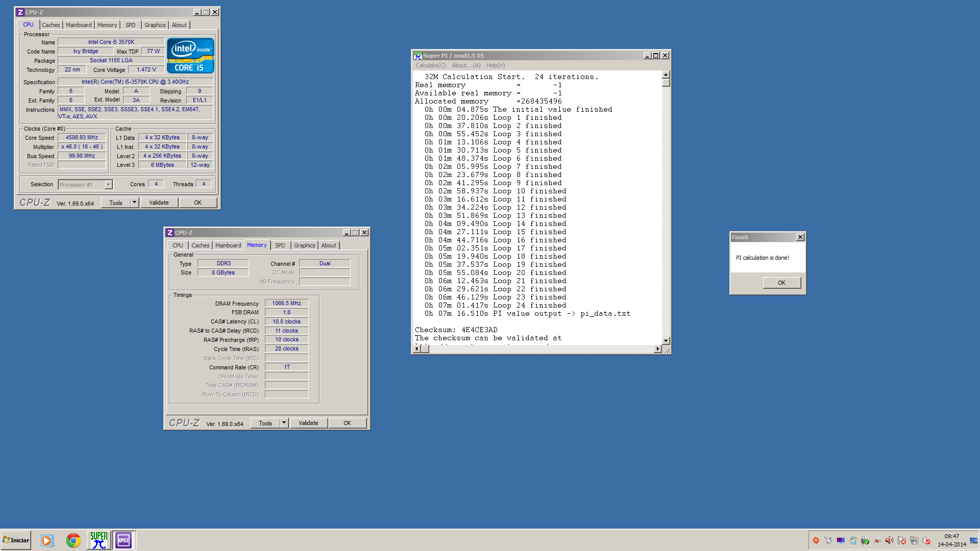Click Validate in top CPU-Z window
Image resolution: width=980 pixels, height=551 pixels.
point(159,203)
